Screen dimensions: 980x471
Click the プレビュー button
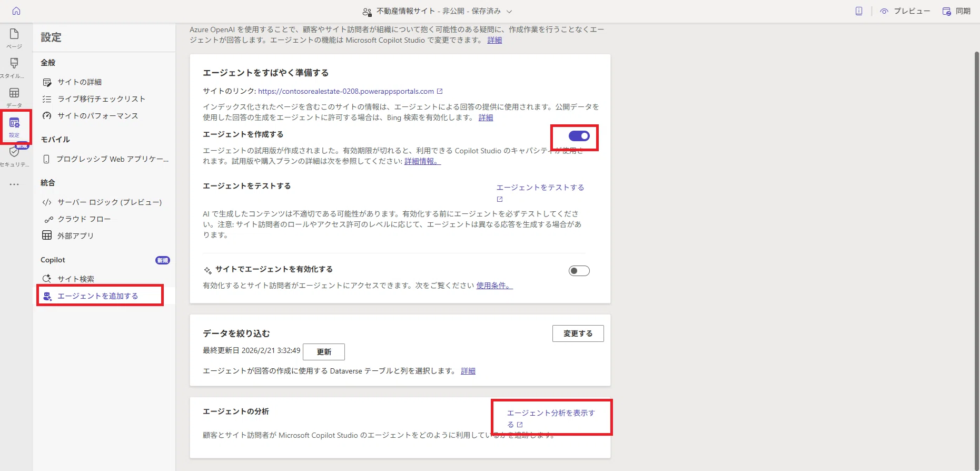point(905,11)
